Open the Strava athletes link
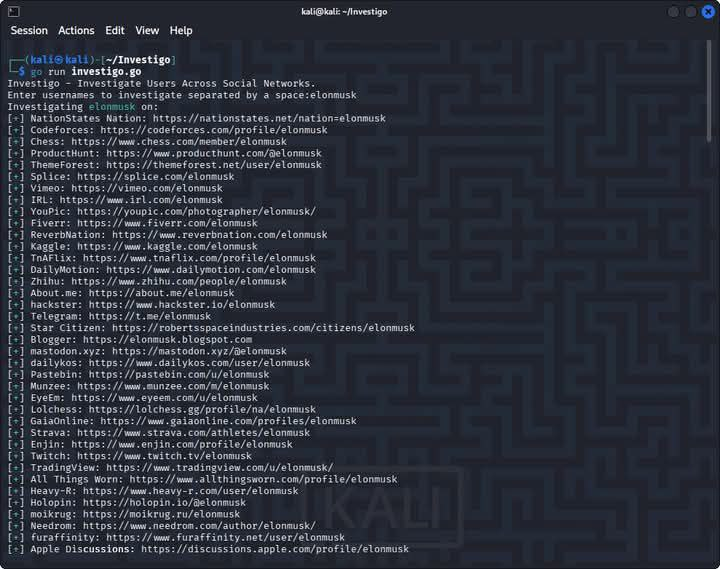 pyautogui.click(x=194, y=433)
